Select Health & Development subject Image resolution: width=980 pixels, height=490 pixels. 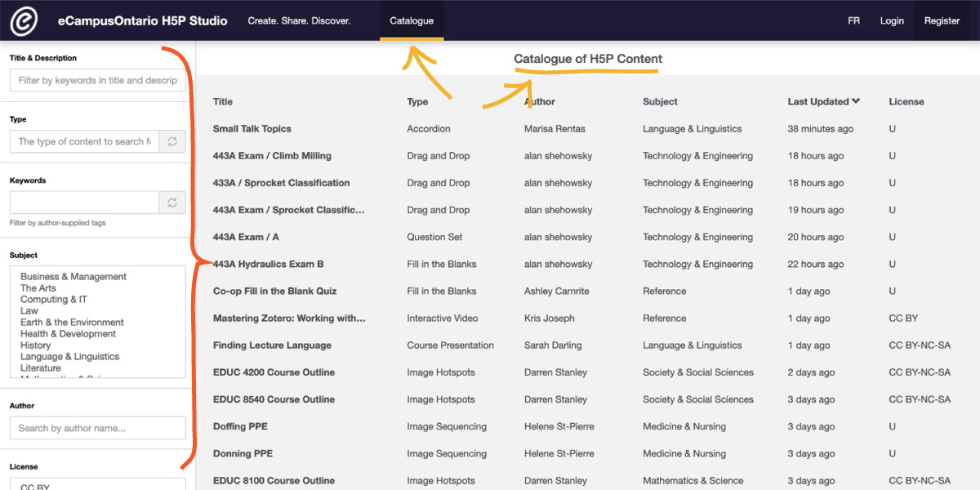[69, 334]
